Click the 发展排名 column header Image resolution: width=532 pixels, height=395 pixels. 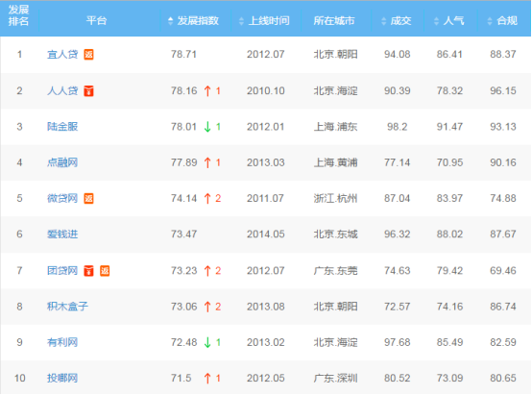pos(18,15)
